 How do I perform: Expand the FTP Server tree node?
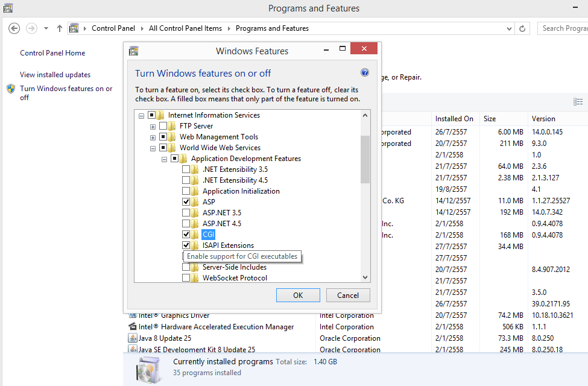153,126
